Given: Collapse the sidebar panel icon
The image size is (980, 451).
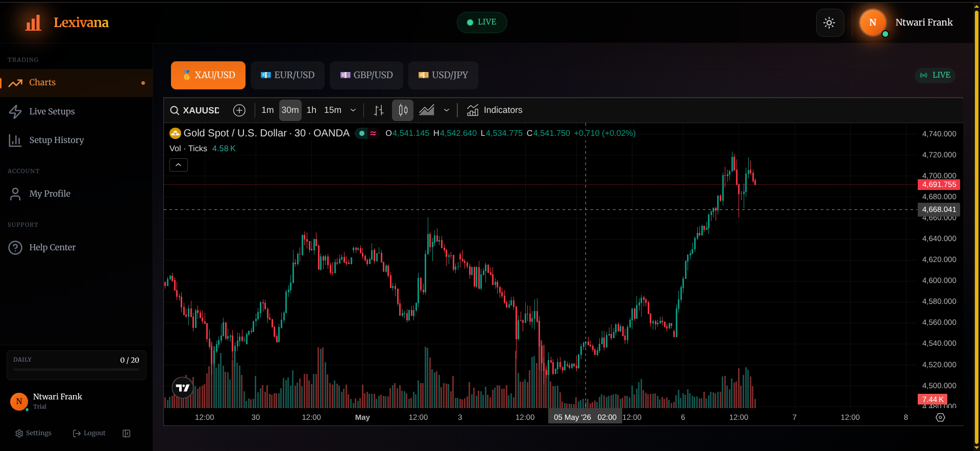Looking at the screenshot, I should (x=127, y=434).
